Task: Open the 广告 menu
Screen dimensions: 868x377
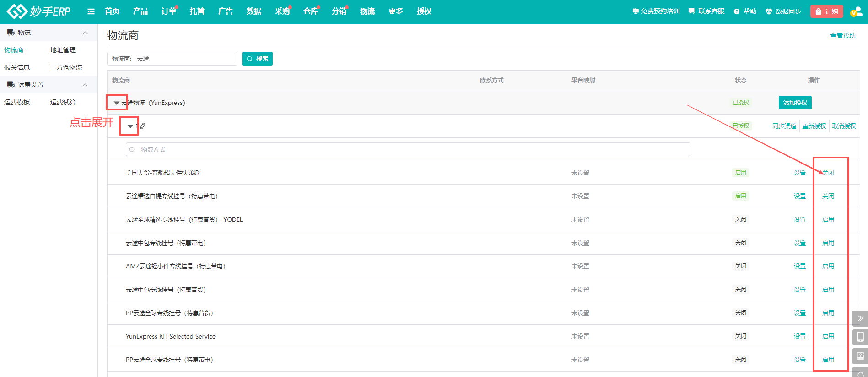Action: pos(226,11)
